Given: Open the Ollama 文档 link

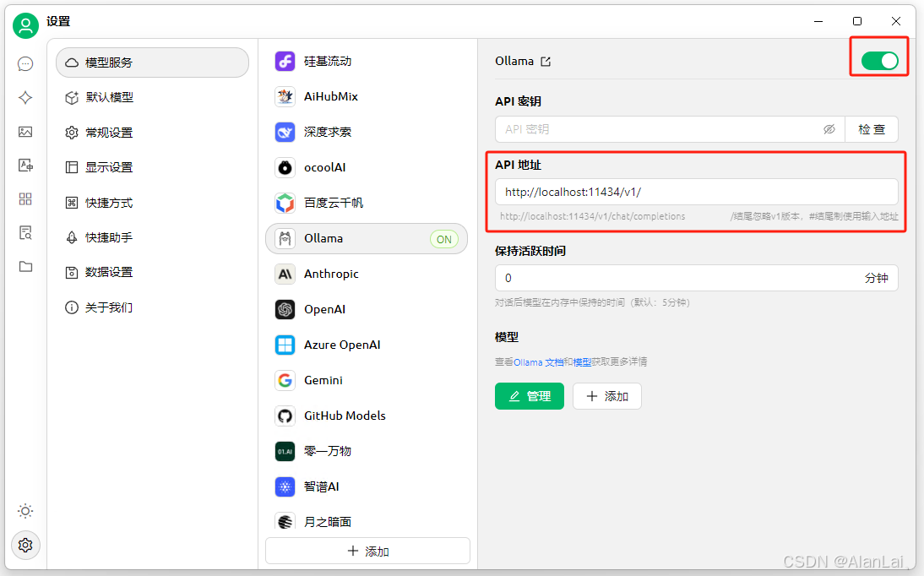Looking at the screenshot, I should tap(538, 362).
